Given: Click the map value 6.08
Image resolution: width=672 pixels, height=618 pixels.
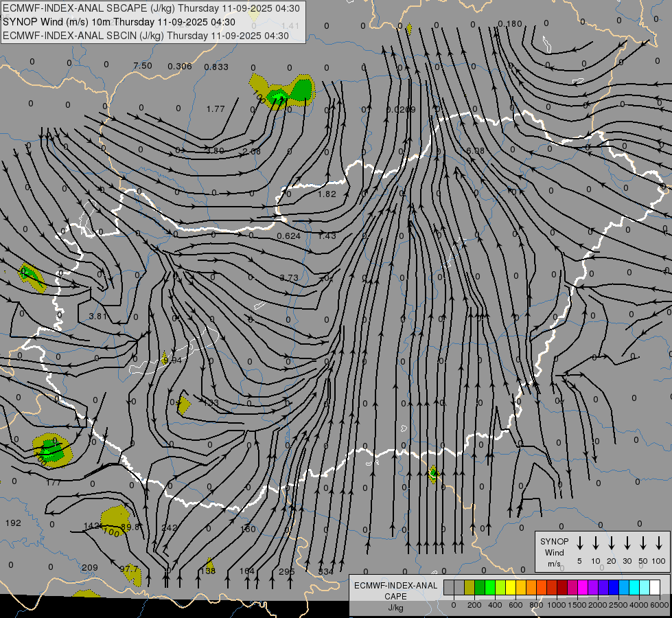Looking at the screenshot, I should 475,150.
